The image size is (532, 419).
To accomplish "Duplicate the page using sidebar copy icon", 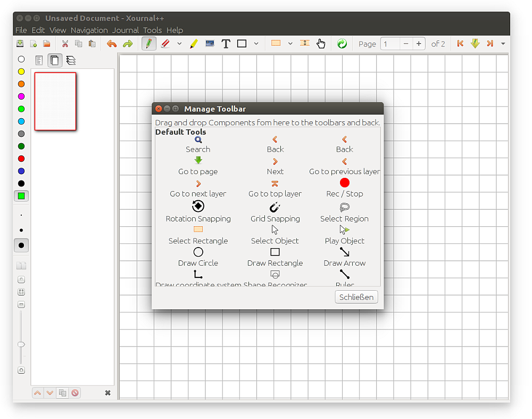I will (62, 393).
